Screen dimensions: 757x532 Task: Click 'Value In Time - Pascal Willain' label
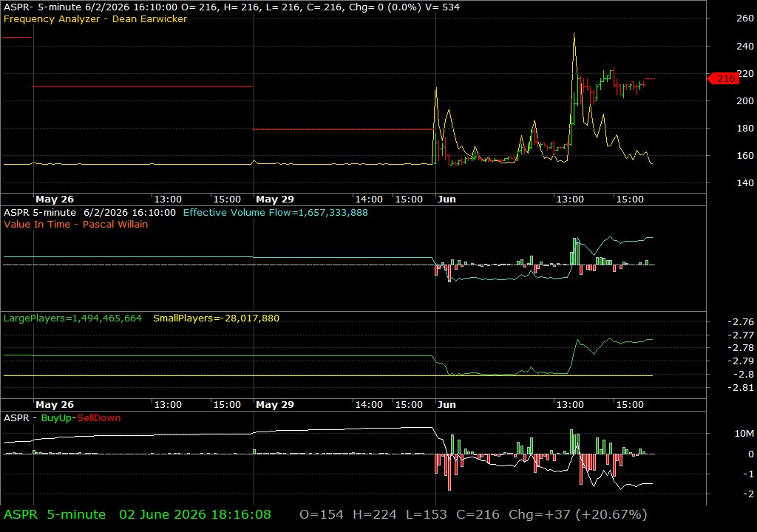pos(76,224)
